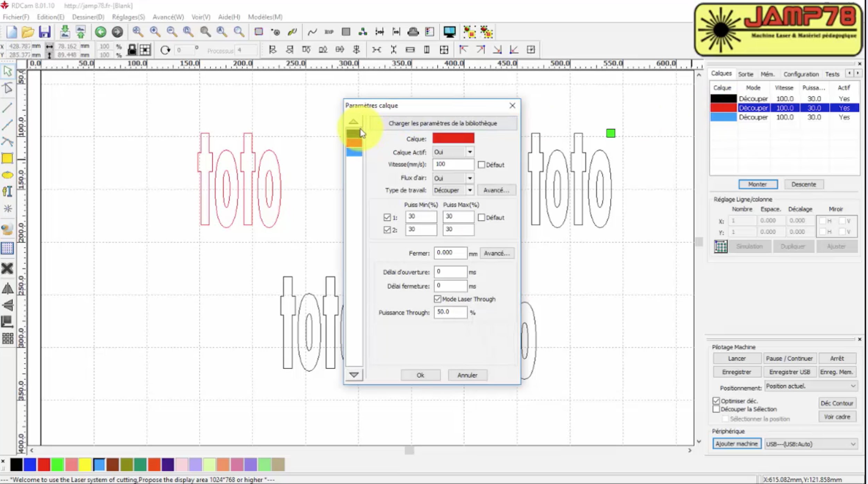Open the Réglages(S) menu
This screenshot has width=868, height=484.
(128, 17)
